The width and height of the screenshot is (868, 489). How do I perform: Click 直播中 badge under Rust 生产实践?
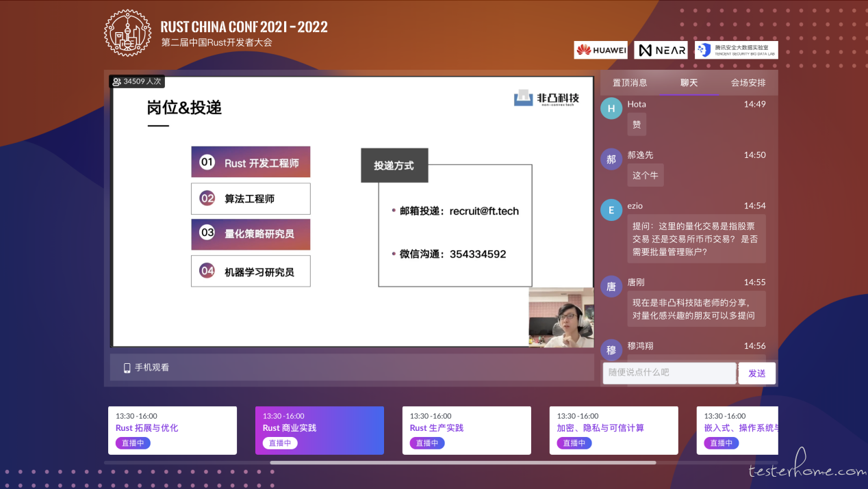coord(427,443)
